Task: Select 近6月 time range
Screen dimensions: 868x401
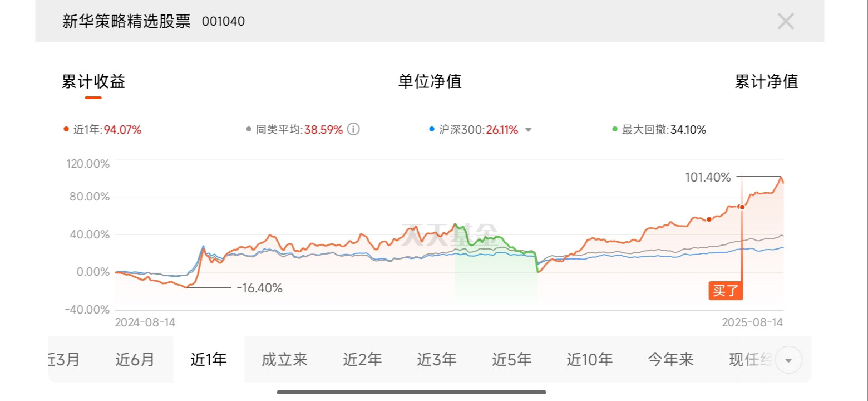Action: pos(135,360)
